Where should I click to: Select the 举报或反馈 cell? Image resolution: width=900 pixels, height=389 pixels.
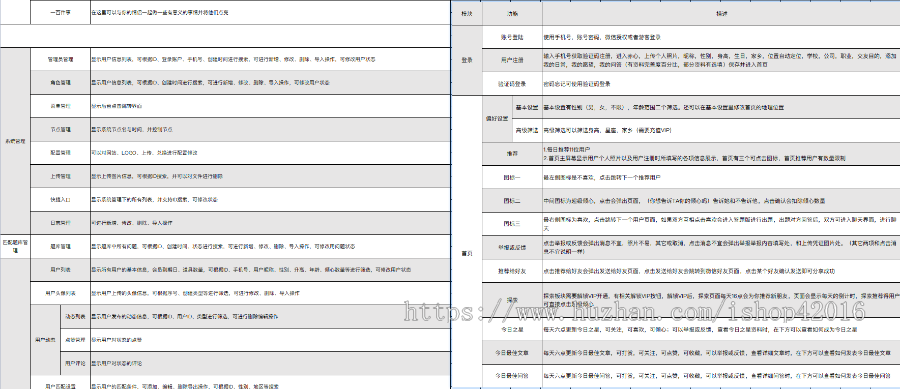(x=512, y=247)
